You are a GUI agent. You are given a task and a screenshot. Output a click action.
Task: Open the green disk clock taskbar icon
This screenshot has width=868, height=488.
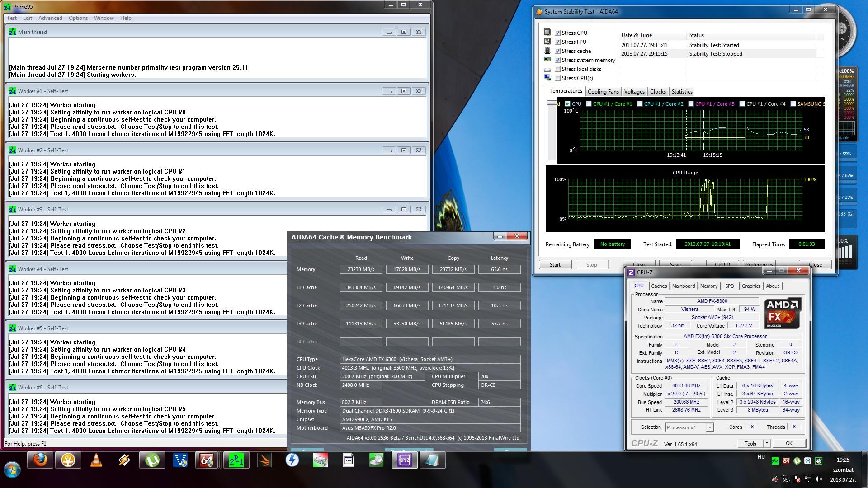376,460
